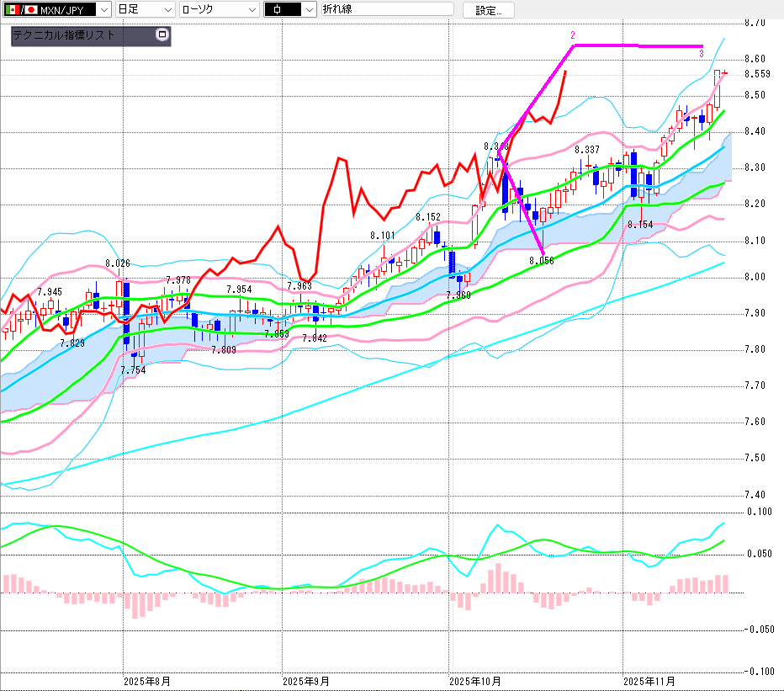The width and height of the screenshot is (784, 691).
Task: Click the current price 8.559 axis label
Action: click(x=757, y=74)
